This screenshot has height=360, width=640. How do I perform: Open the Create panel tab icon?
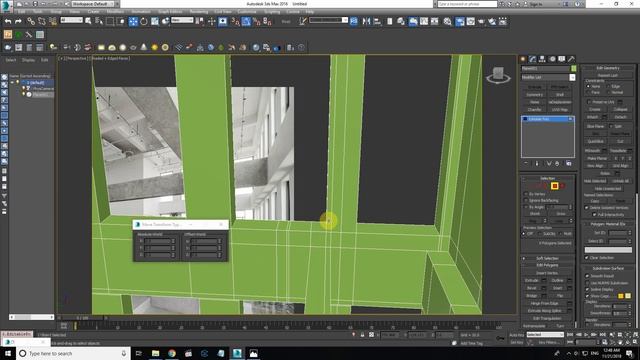[523, 59]
